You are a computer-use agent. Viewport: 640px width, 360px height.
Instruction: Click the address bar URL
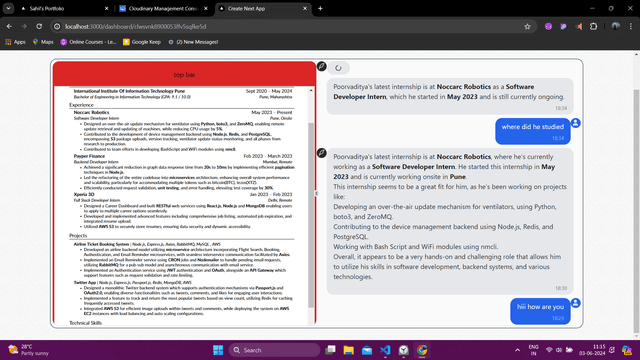tap(136, 27)
